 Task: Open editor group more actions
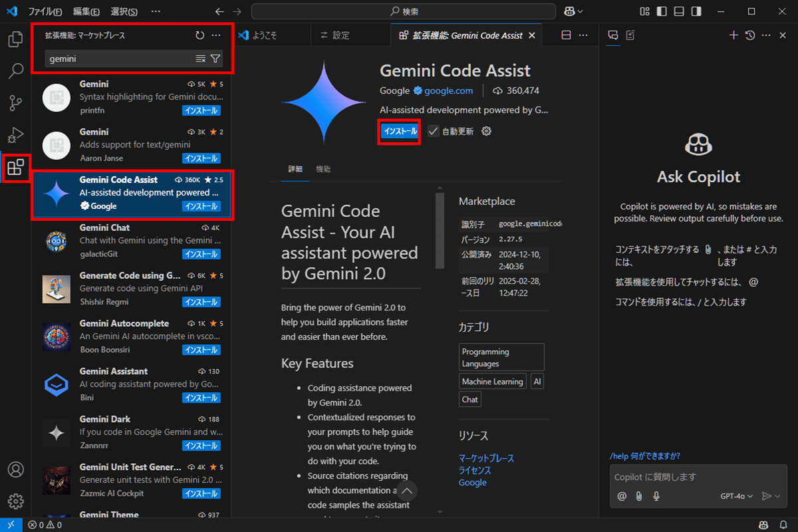coord(583,35)
